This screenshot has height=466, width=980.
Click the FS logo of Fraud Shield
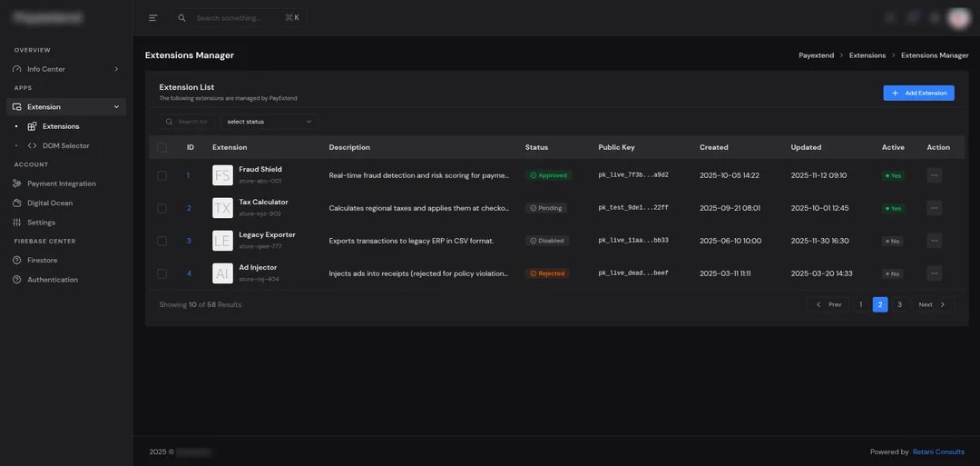(x=222, y=175)
